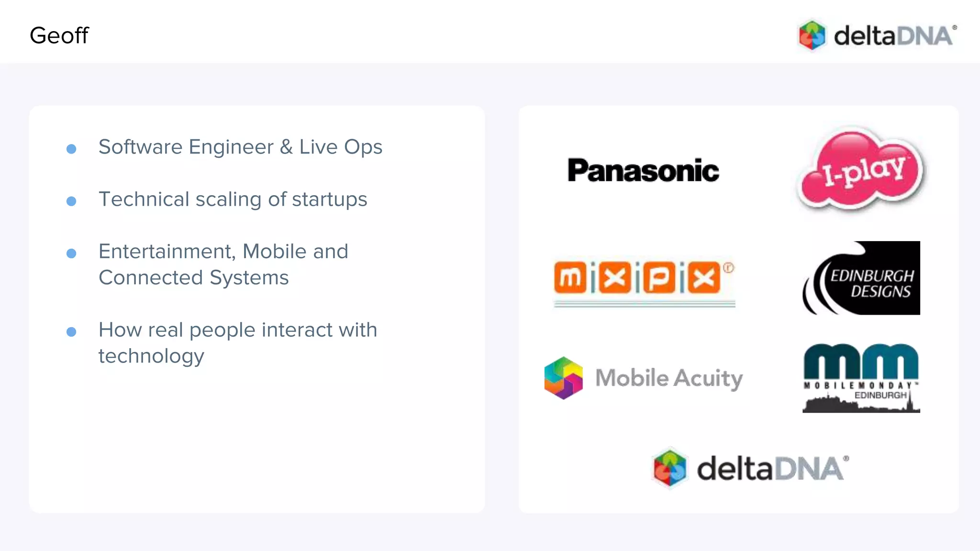Screen dimensions: 980x551
Task: Click the hexagon icon of the bottom deltaDNA logo
Action: coord(670,468)
